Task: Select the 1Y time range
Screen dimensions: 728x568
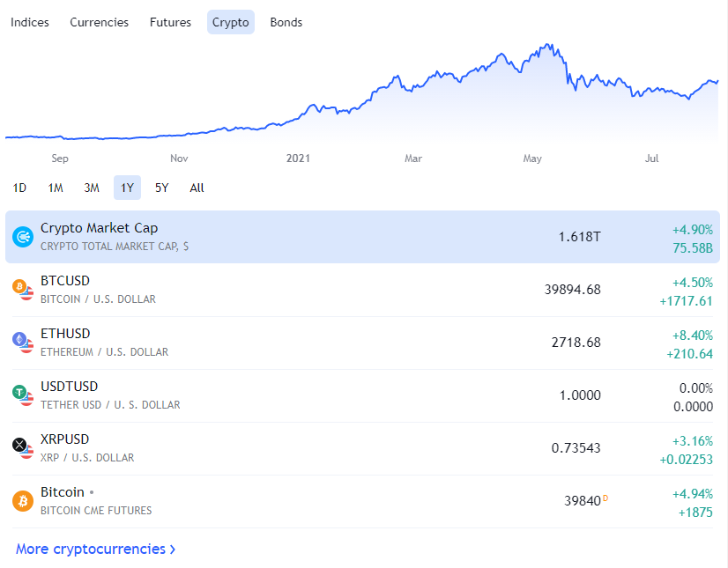Action: click(x=127, y=188)
